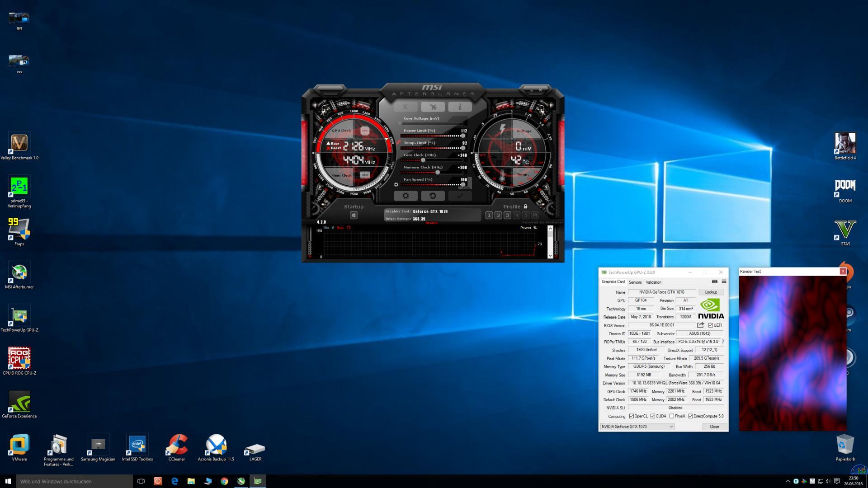
Task: Toggle the CUDA checkbox
Action: pyautogui.click(x=653, y=416)
